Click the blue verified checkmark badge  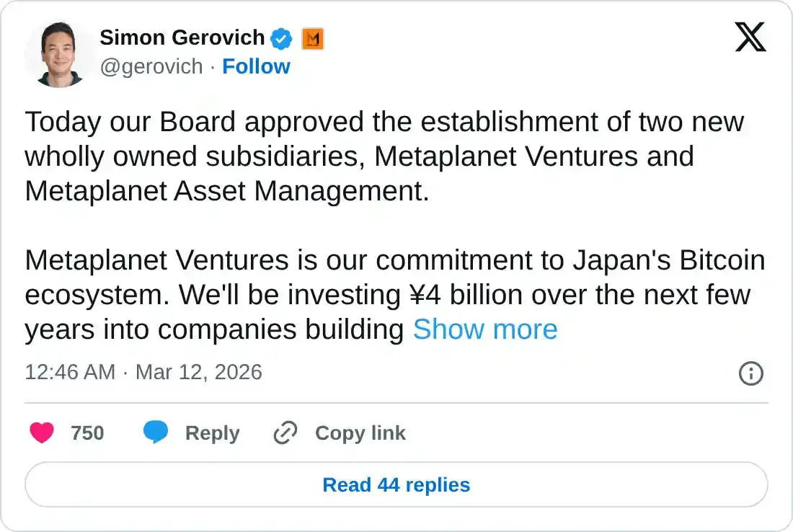(281, 39)
